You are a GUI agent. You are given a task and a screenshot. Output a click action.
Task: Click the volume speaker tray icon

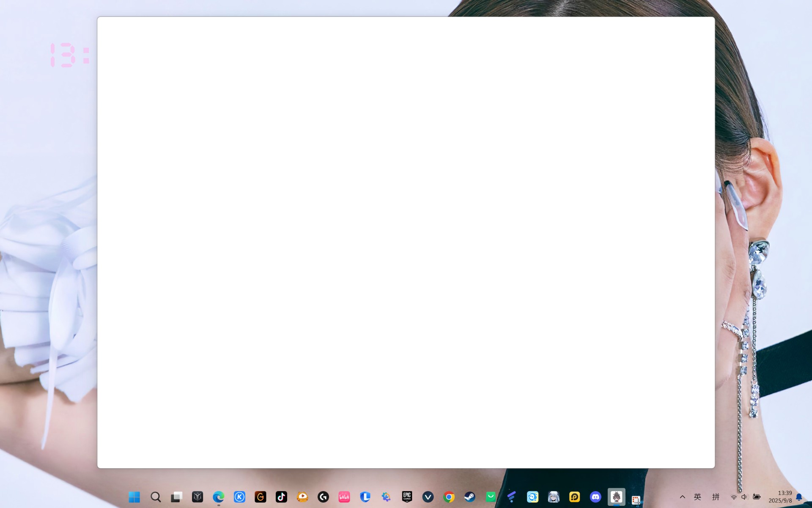point(744,497)
